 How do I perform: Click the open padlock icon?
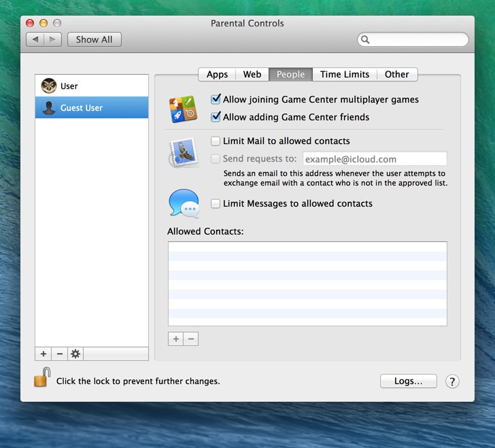coord(42,377)
